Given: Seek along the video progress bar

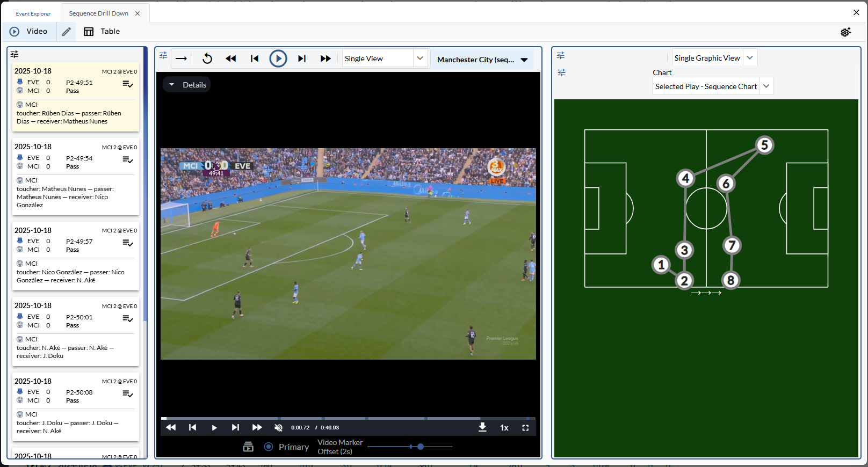Looking at the screenshot, I should coord(348,418).
